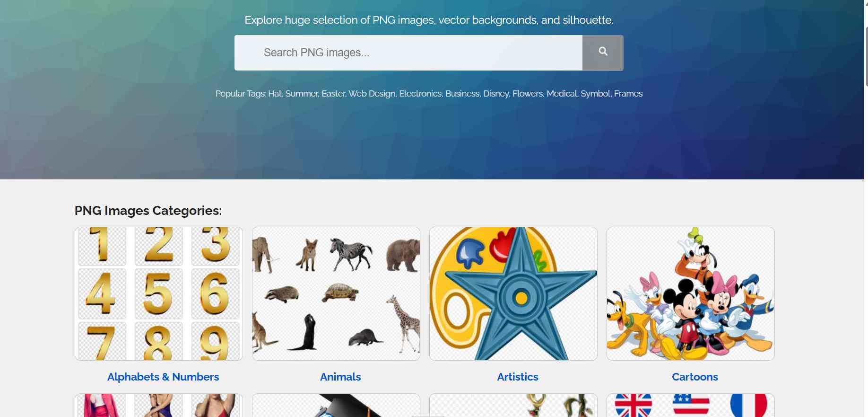Open the Animals category thumbnail

pyautogui.click(x=336, y=293)
